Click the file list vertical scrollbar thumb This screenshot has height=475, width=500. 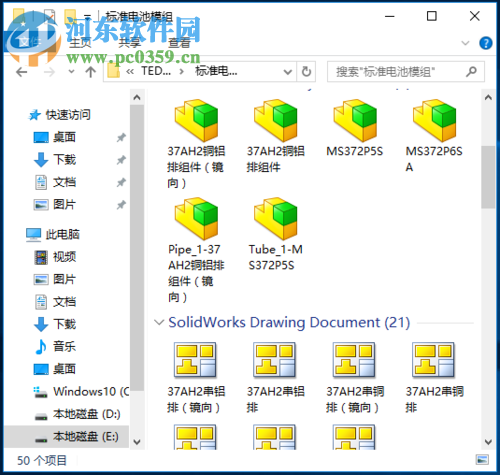(488, 177)
